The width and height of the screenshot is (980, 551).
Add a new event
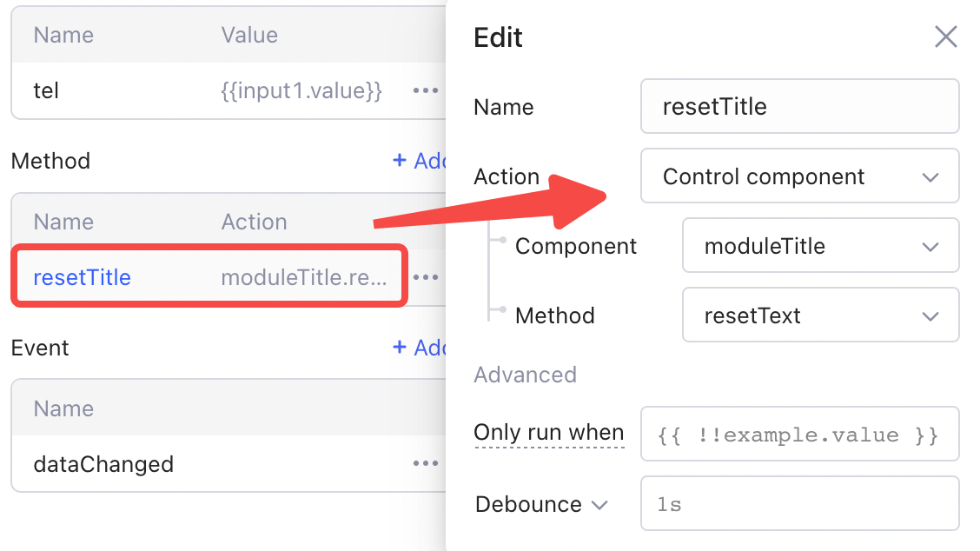click(420, 348)
